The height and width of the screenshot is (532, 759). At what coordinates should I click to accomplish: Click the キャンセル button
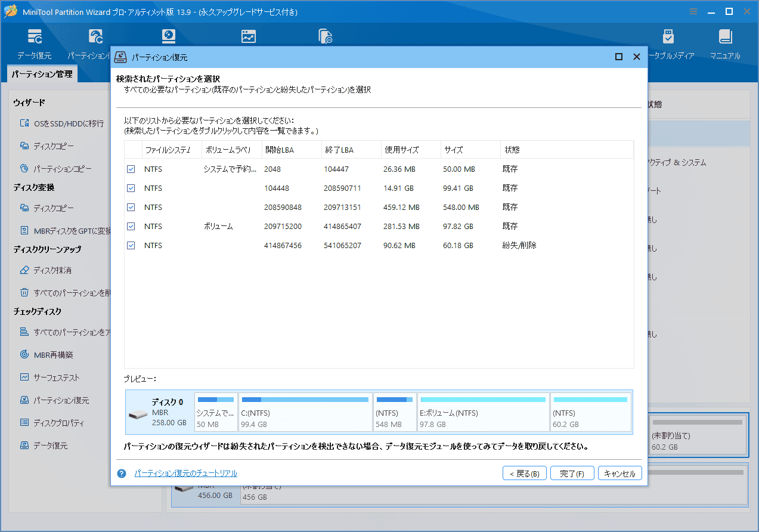[620, 474]
